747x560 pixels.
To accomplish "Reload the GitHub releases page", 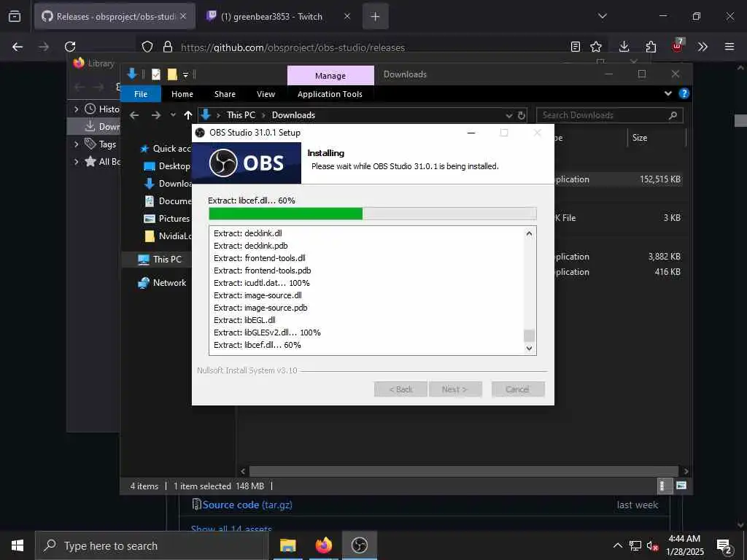I will 70,47.
